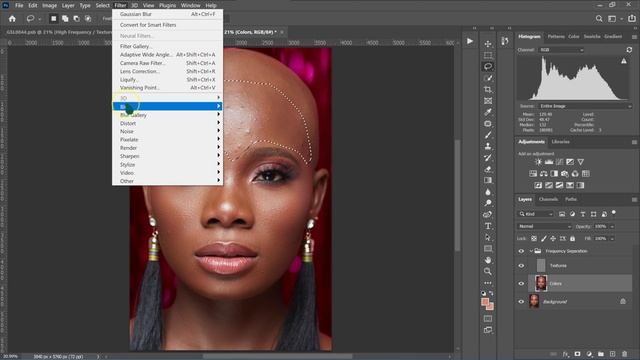Click the Actions play button panel icon

pyautogui.click(x=470, y=41)
